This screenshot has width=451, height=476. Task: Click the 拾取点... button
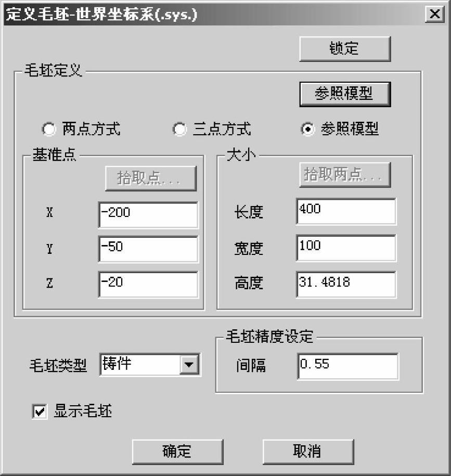click(150, 178)
